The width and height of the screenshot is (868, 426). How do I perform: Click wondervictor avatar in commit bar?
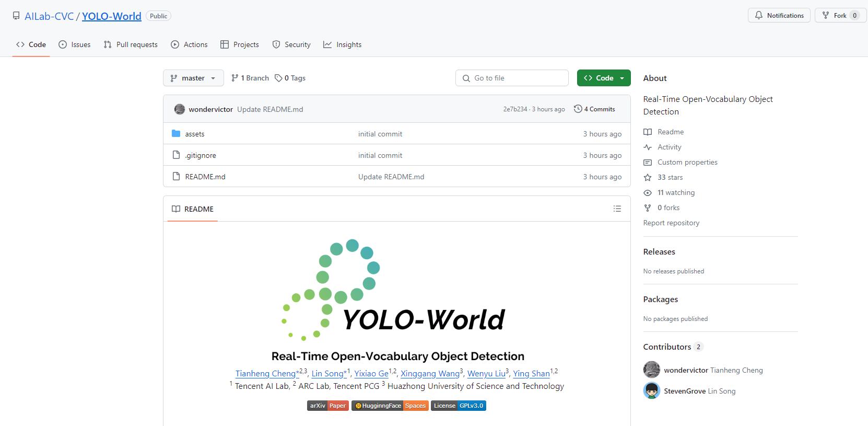tap(180, 109)
